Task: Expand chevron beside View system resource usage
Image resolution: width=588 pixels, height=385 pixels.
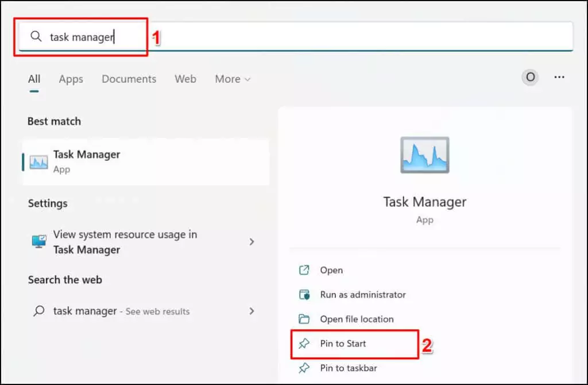Action: tap(252, 242)
